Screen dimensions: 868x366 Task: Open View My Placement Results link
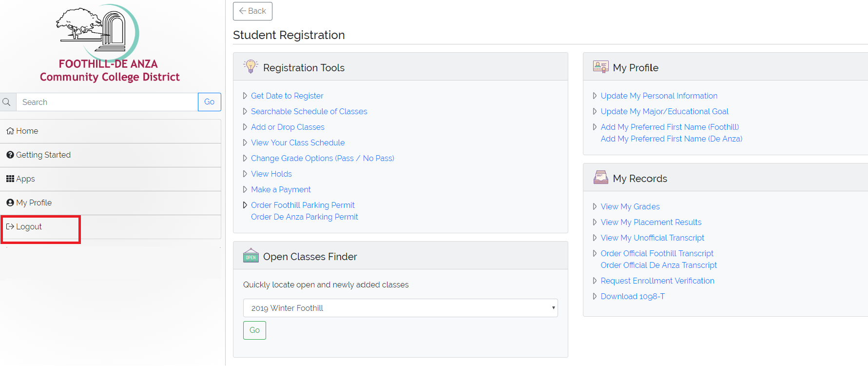(x=651, y=222)
